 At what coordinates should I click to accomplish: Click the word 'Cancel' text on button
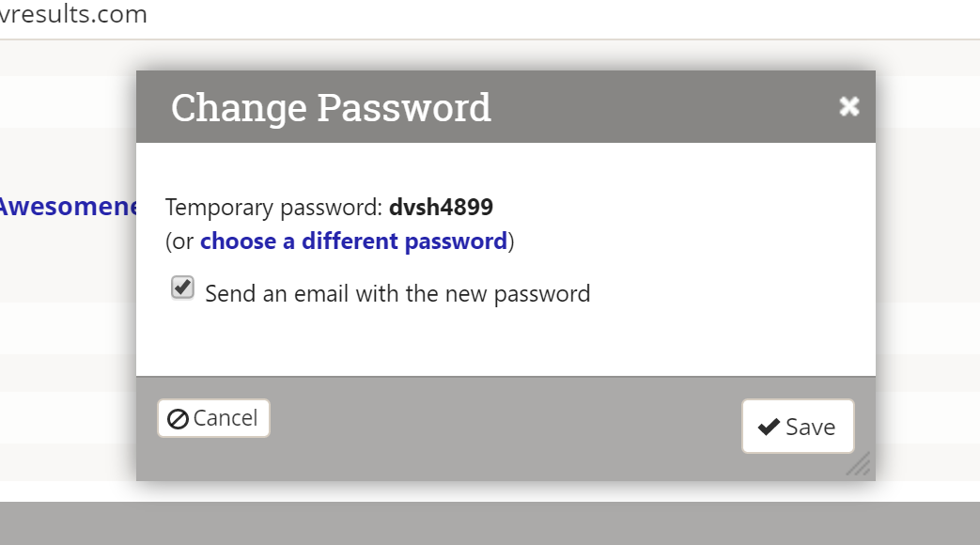coord(225,418)
